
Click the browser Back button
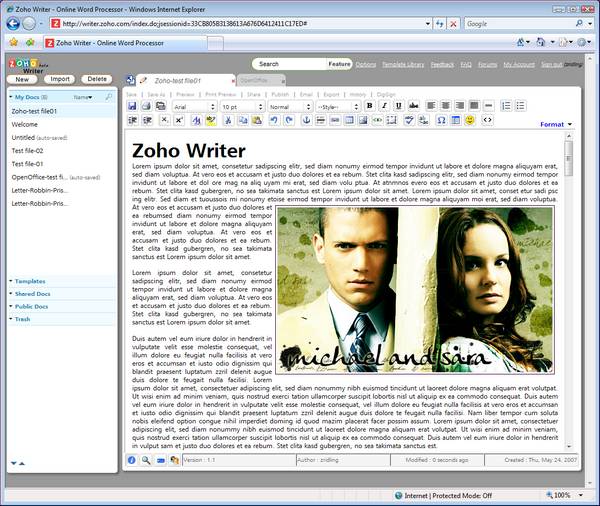click(x=13, y=24)
